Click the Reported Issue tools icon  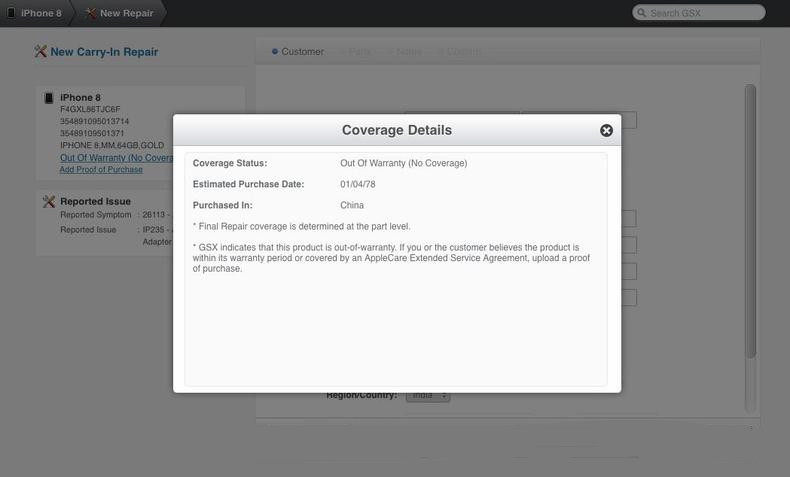[x=49, y=201]
